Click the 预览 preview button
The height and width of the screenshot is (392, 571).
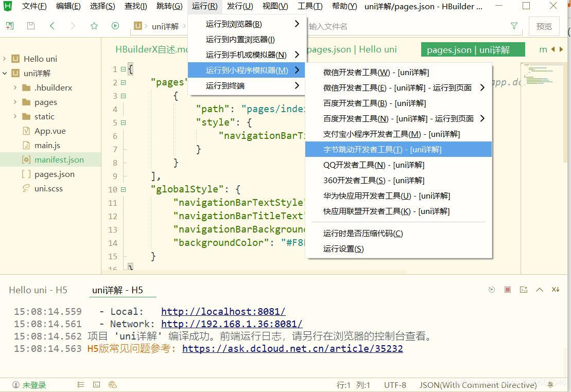pos(544,26)
